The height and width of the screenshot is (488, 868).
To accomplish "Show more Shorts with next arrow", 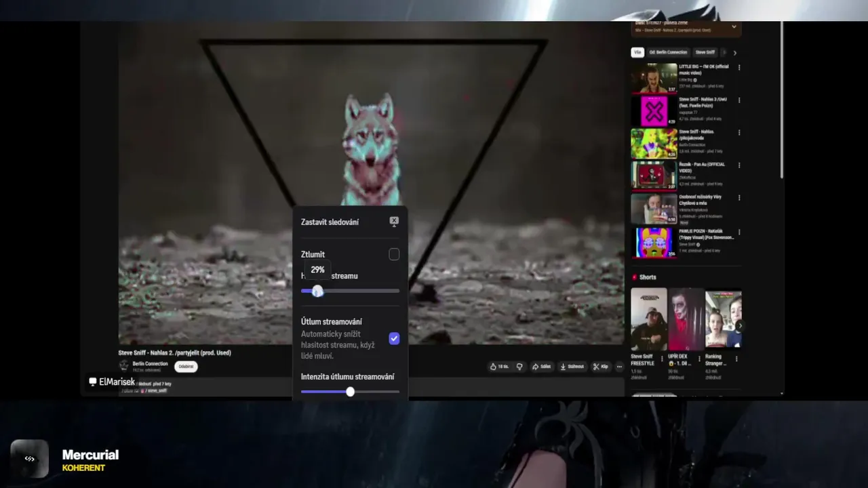I will point(739,325).
